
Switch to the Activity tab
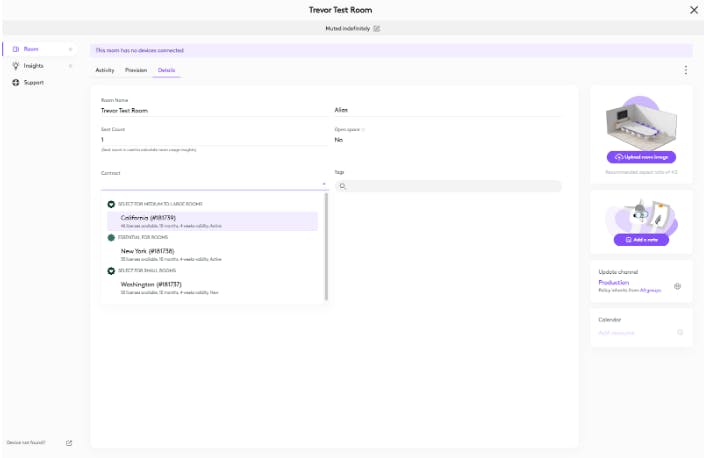tap(105, 70)
